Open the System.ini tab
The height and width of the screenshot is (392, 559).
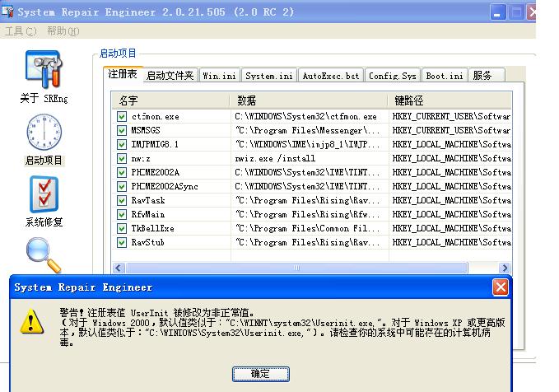click(269, 75)
